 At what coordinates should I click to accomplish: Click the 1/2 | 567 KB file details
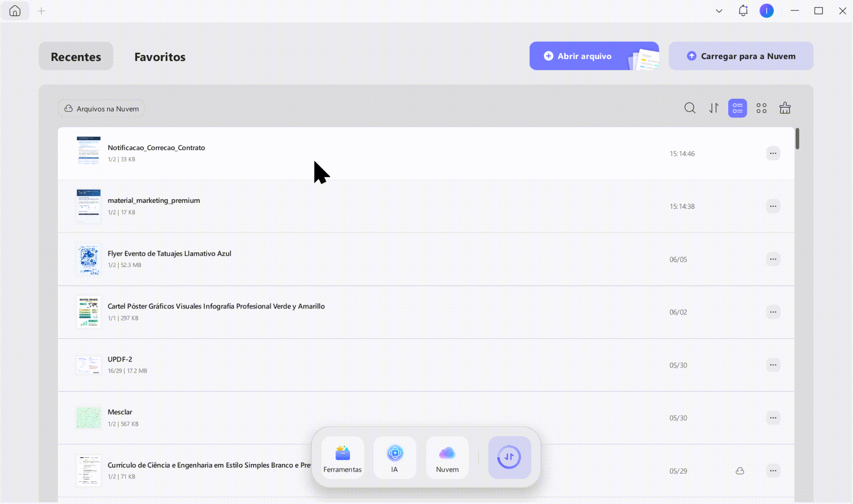coord(123,424)
